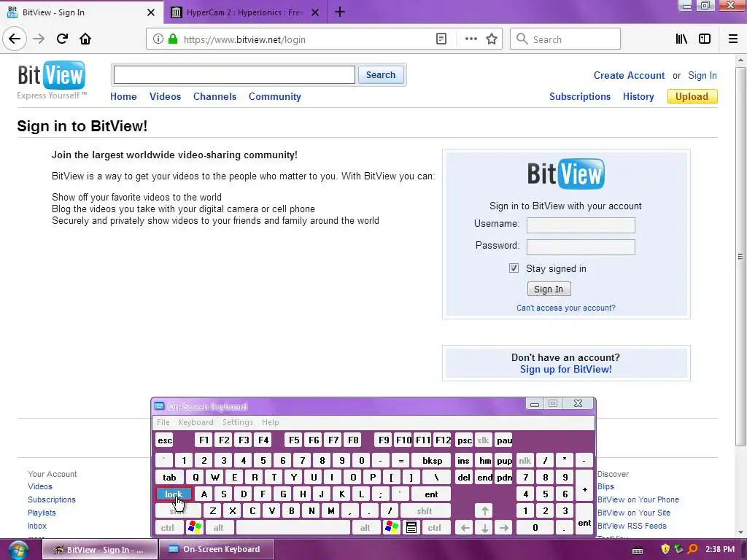The image size is (747, 560).
Task: Toggle the right shft key on On-Screen Keyboard
Action: click(425, 511)
